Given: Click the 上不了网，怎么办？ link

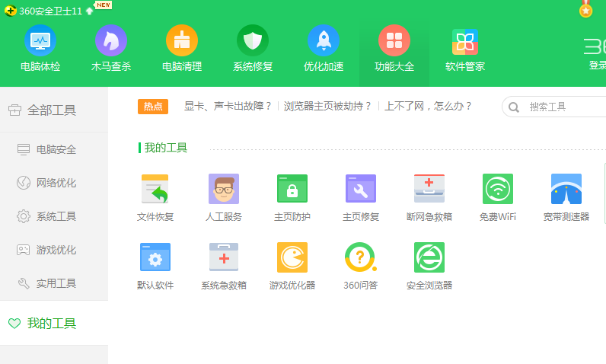Looking at the screenshot, I should [x=428, y=107].
